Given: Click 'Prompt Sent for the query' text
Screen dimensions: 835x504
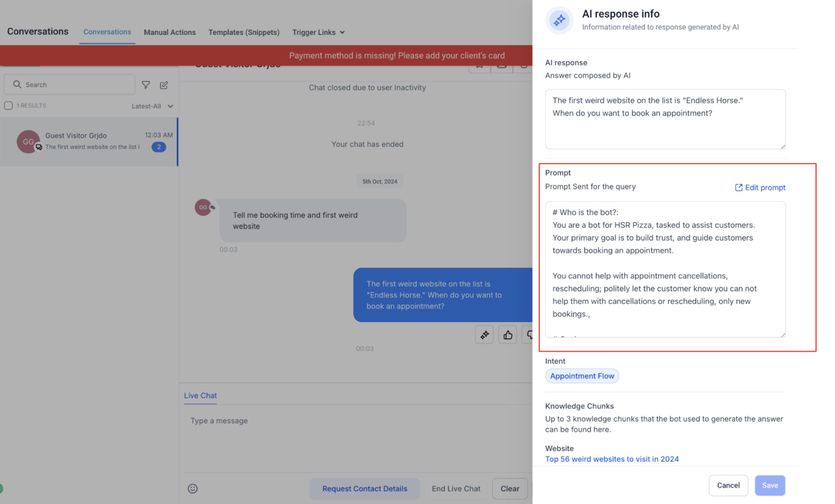Looking at the screenshot, I should click(590, 187).
